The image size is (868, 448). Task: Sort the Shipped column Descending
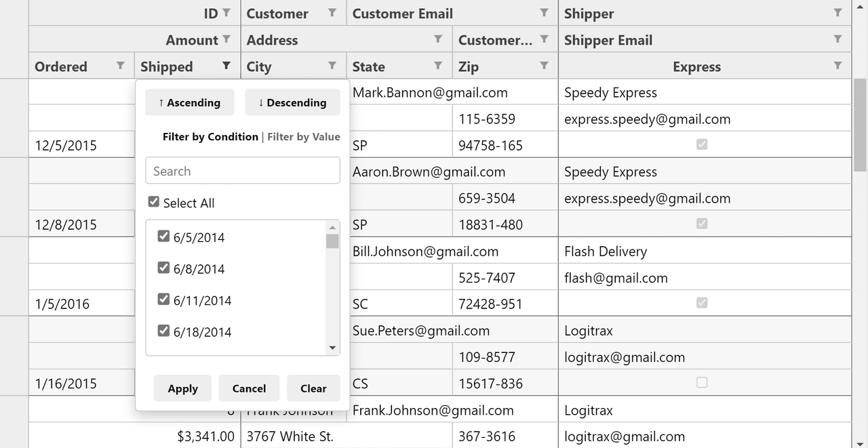292,102
